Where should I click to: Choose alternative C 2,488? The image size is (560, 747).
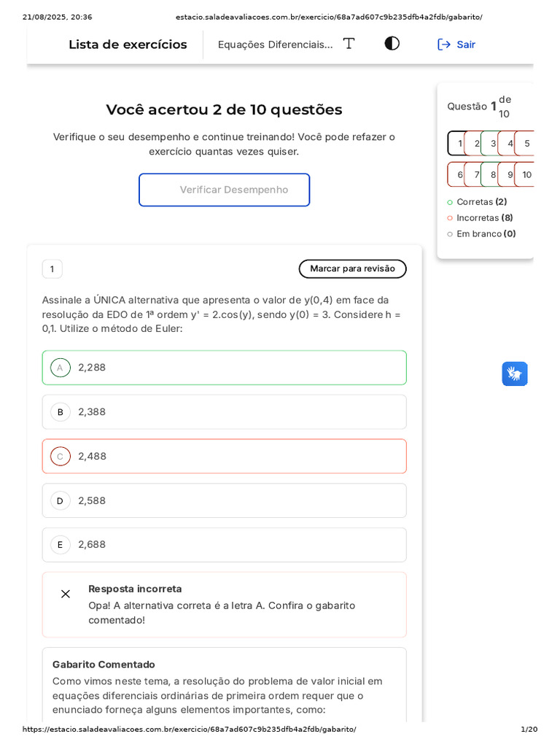[x=224, y=457]
